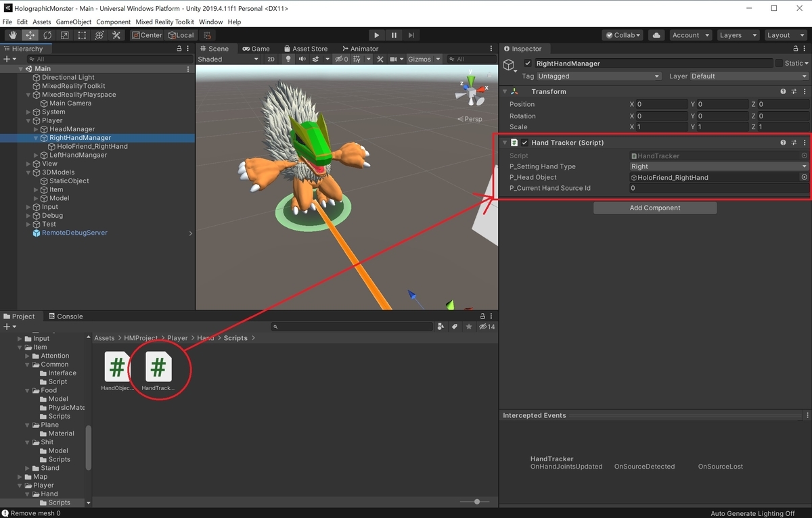
Task: Open Hand Tracker component context menu
Action: [805, 143]
